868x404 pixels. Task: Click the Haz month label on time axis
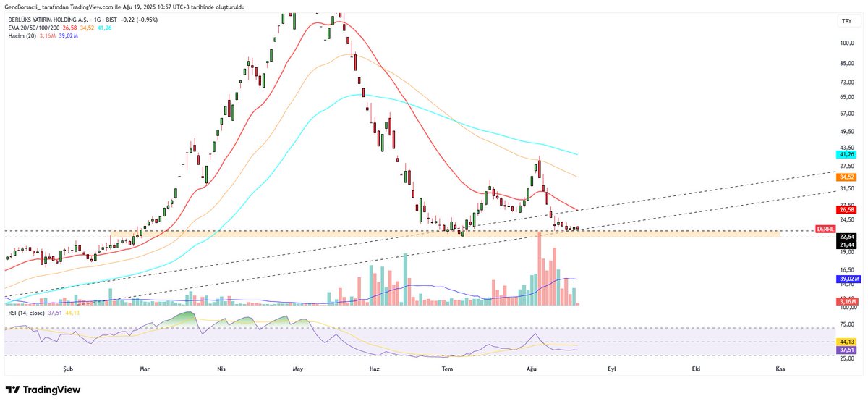pyautogui.click(x=374, y=369)
